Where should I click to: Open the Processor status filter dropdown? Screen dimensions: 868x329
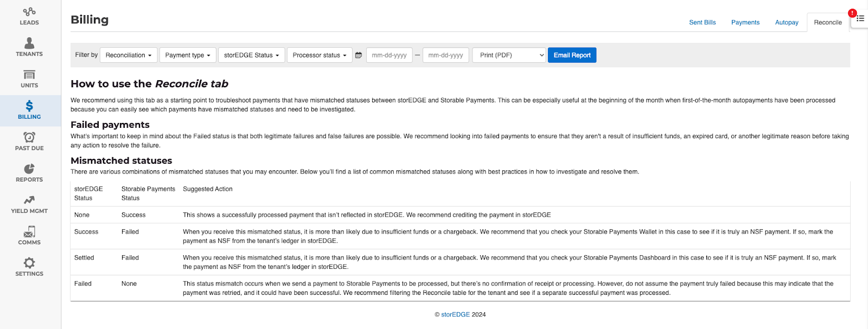tap(320, 55)
